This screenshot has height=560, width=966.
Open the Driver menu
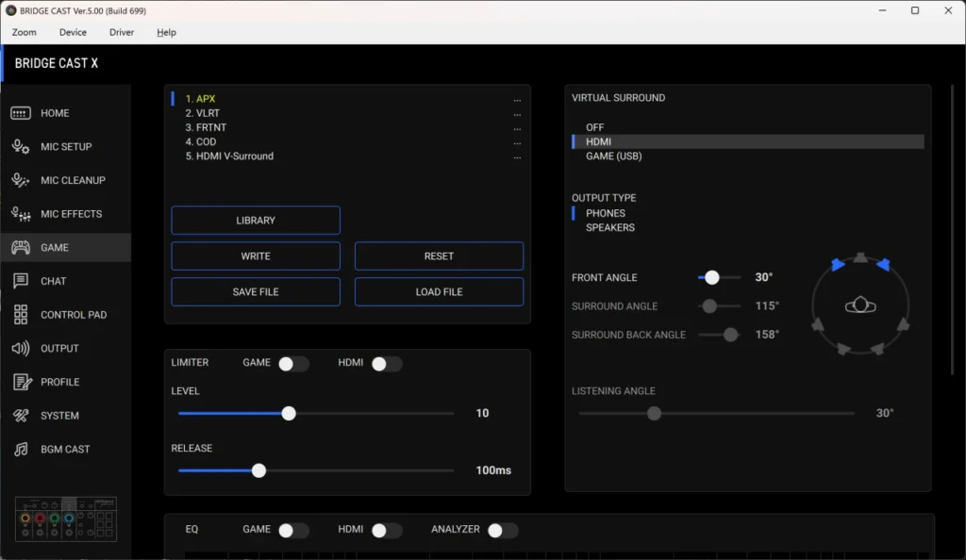point(122,32)
